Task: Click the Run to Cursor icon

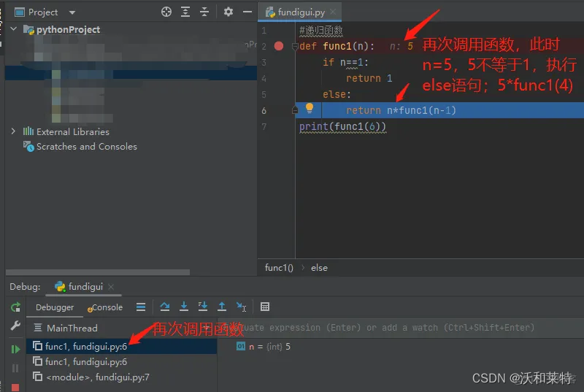Action: [241, 307]
